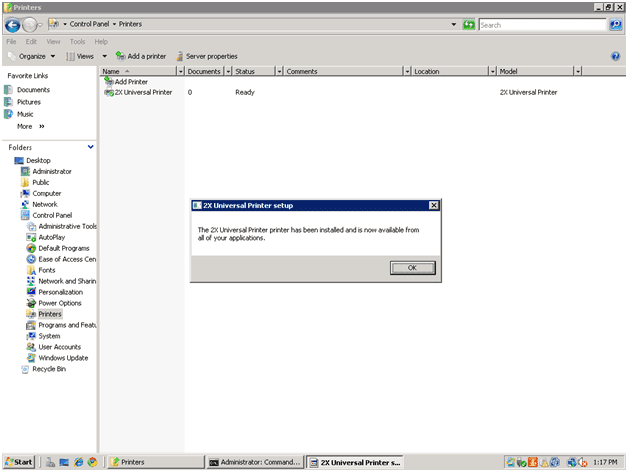
Task: Open the File menu
Action: coord(11,42)
